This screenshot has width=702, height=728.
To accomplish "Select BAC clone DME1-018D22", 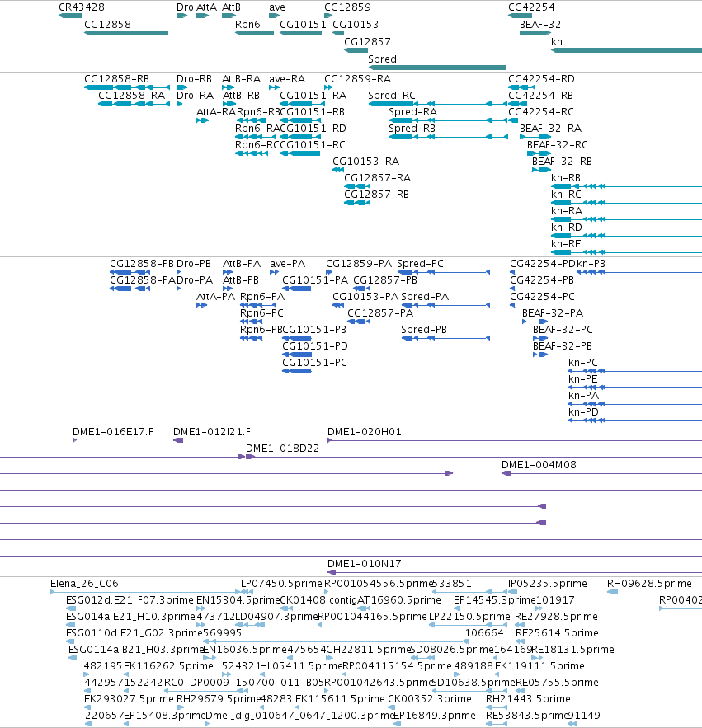I will coord(282,449).
